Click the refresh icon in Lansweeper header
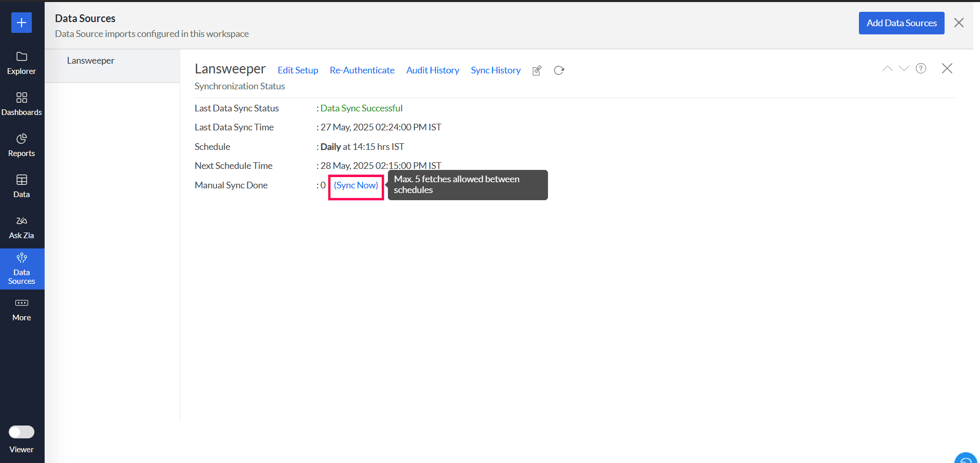This screenshot has height=463, width=980. coord(559,70)
